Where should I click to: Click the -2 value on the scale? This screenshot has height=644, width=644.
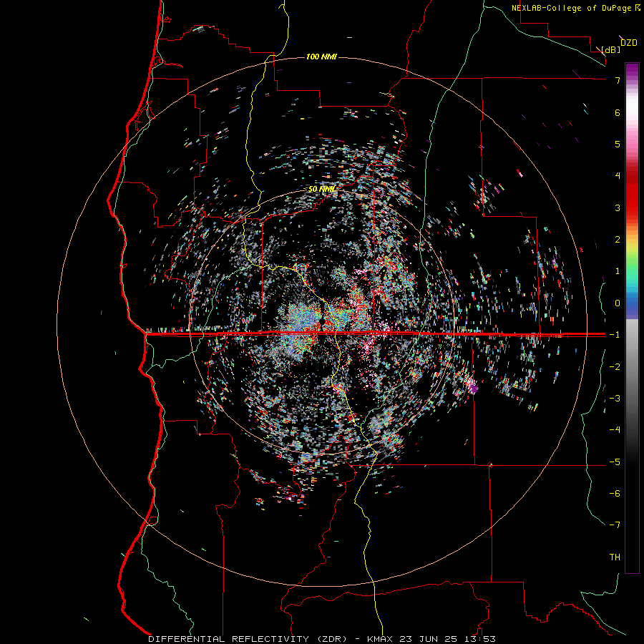pos(615,367)
